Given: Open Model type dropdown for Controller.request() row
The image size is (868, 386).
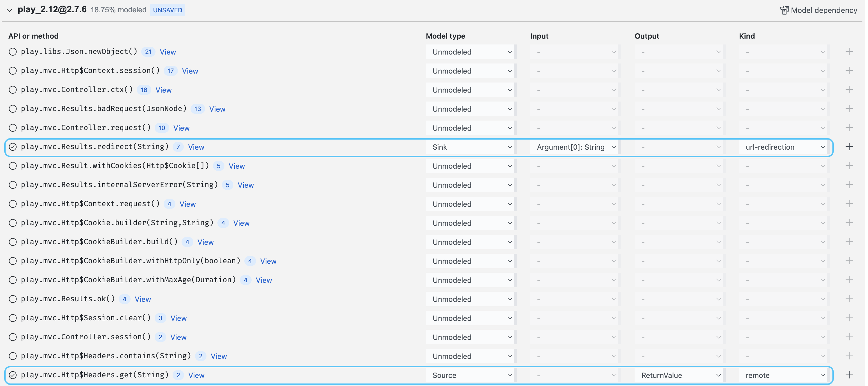Looking at the screenshot, I should click(x=470, y=128).
